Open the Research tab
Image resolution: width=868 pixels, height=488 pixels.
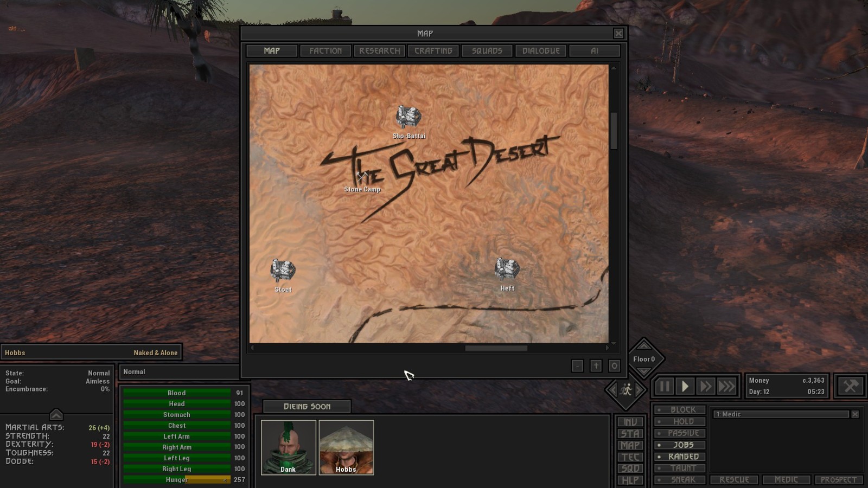click(x=379, y=51)
